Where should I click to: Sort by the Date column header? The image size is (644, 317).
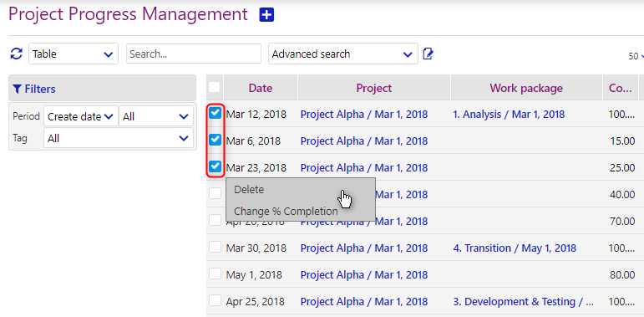261,88
